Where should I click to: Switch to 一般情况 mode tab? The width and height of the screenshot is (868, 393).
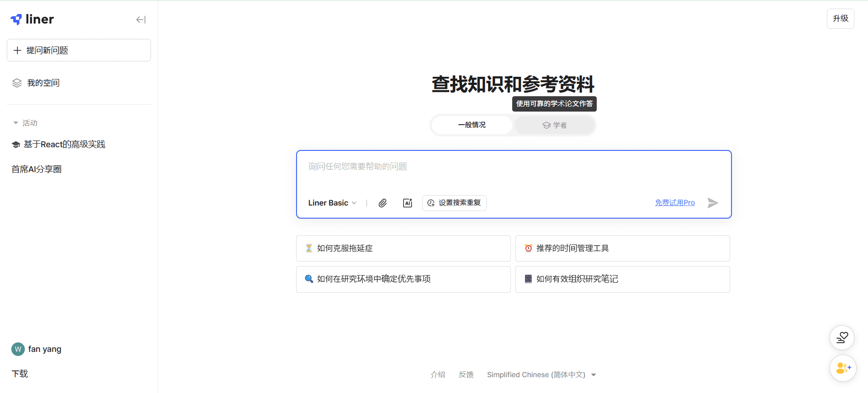tap(472, 125)
